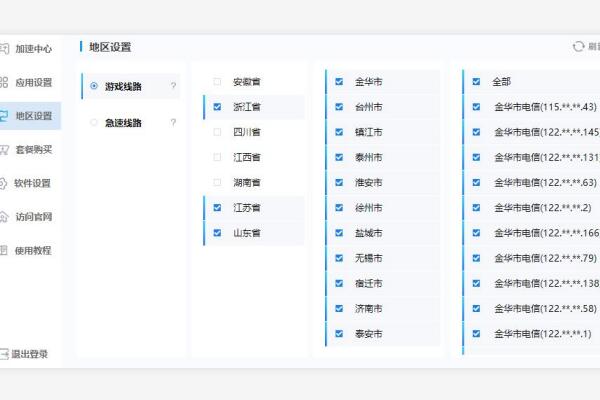
Task: Uncheck 金华市电信(122.**.**.166 node checkbox
Action: click(476, 233)
